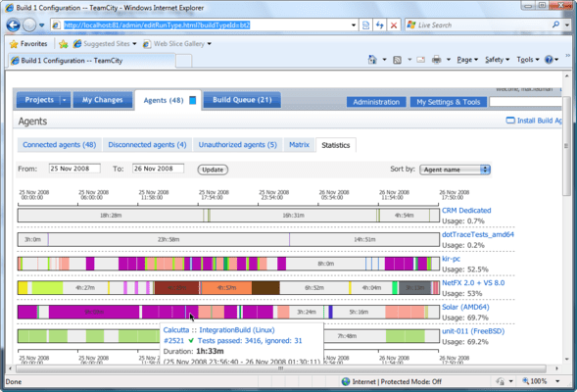Image resolution: width=577 pixels, height=392 pixels.
Task: Click IntegrationBuild (Linux) link in tooltip
Action: pyautogui.click(x=237, y=330)
